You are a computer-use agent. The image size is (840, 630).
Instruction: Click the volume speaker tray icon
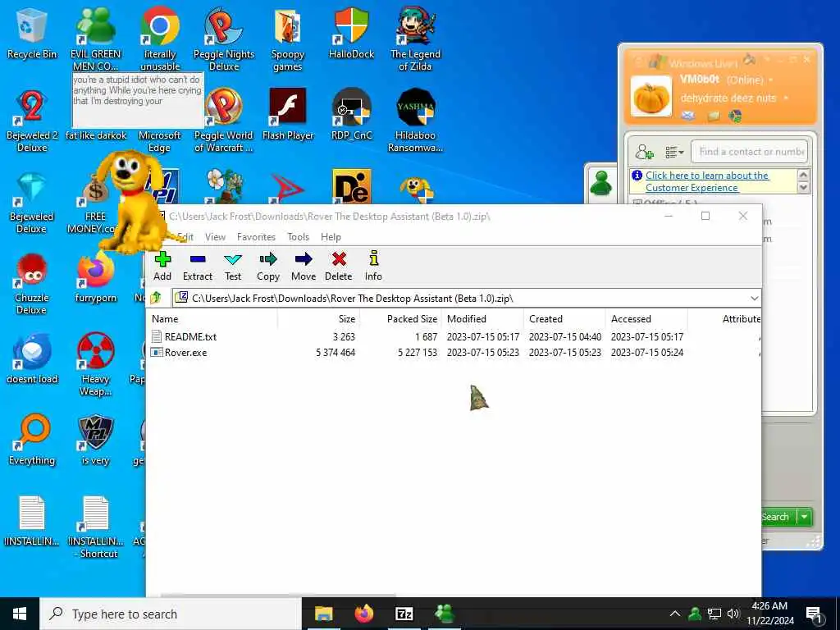click(733, 614)
